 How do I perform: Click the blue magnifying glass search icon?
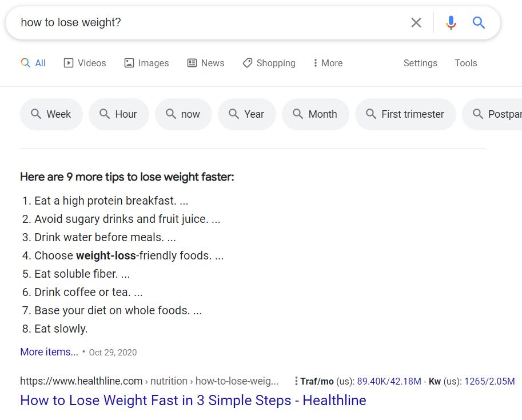479,23
